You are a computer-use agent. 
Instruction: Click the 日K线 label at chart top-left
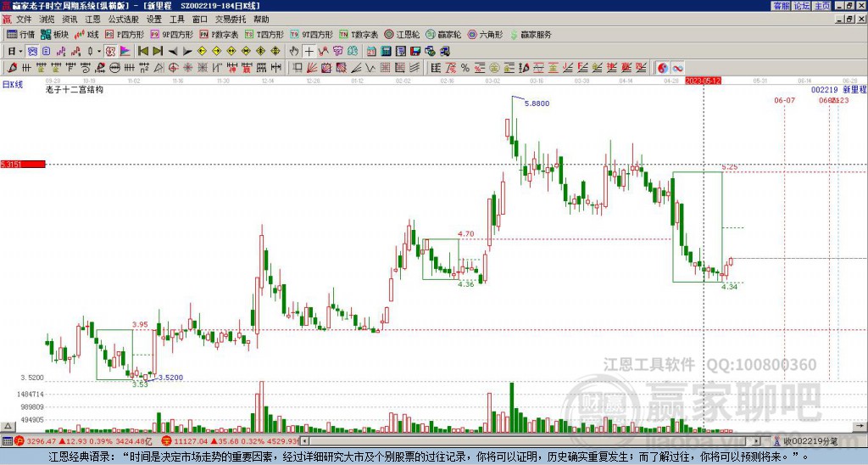point(13,85)
